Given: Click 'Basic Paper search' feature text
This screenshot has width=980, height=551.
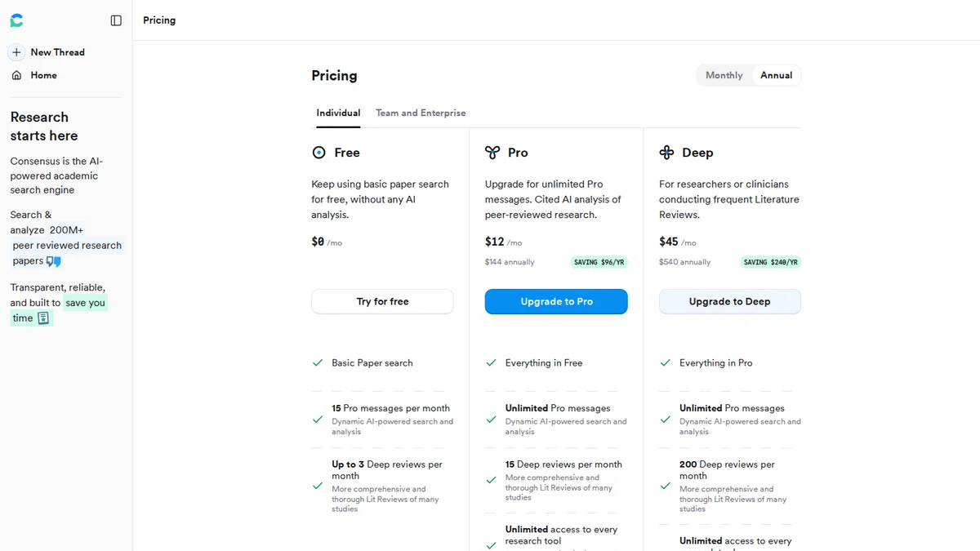Looking at the screenshot, I should click(x=372, y=363).
